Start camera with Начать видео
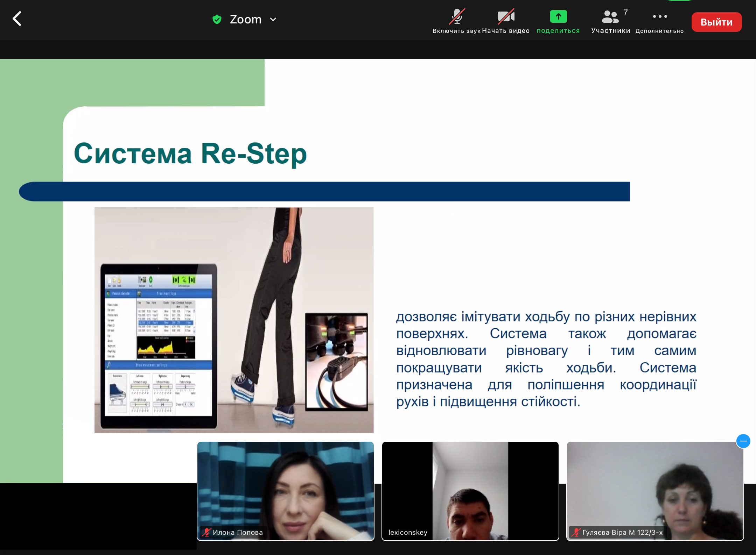The height and width of the screenshot is (555, 756). coord(506,21)
